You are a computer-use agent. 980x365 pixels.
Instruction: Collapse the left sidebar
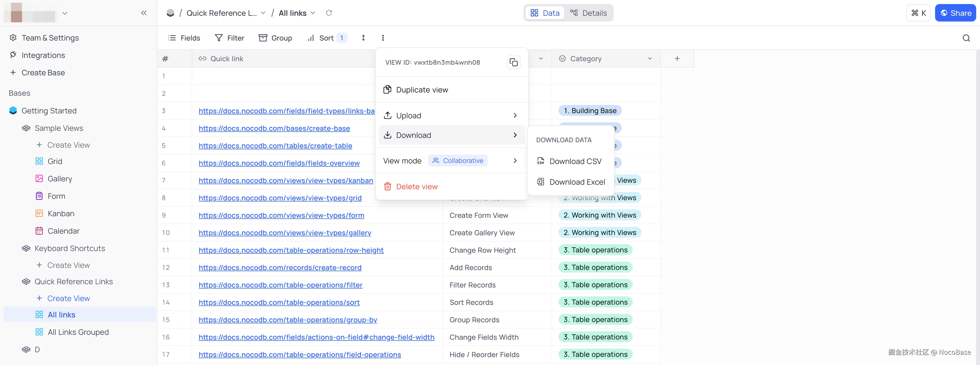pos(144,13)
